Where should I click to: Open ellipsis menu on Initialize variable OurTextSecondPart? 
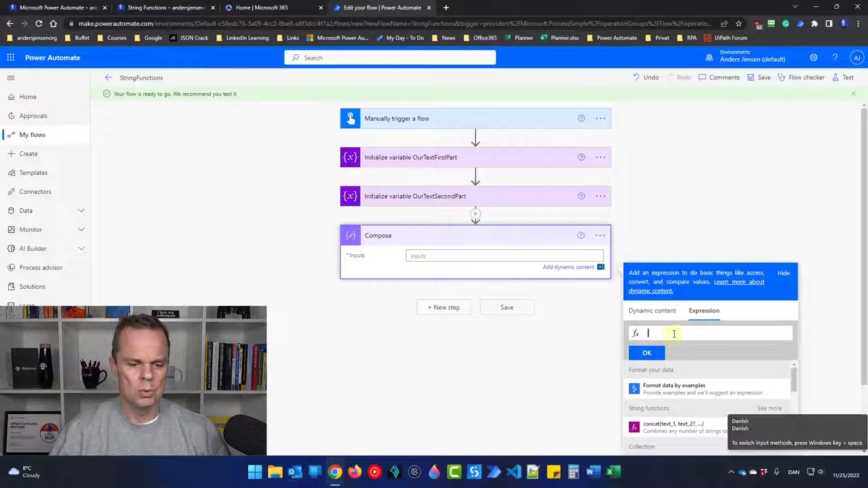point(600,196)
